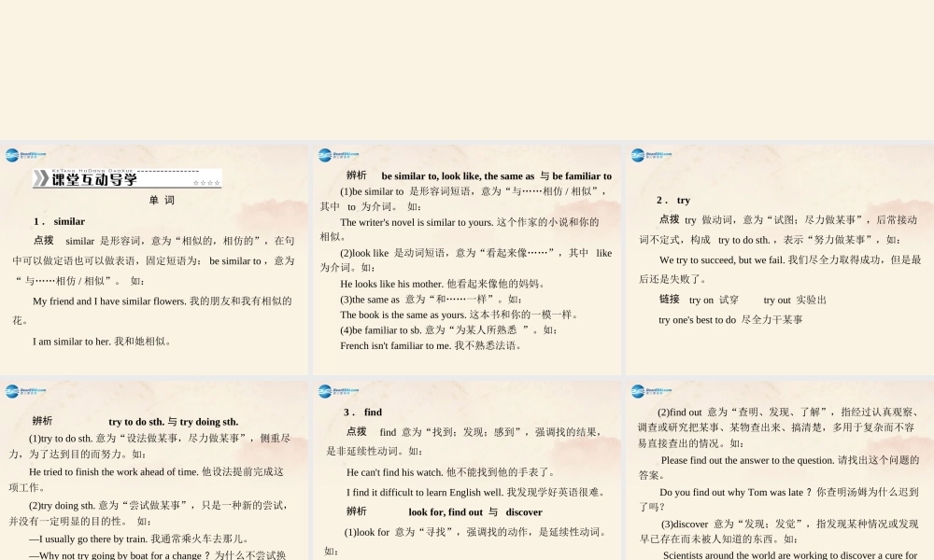Viewport: 934px width, 560px height.
Task: Select the '1. similar' heading
Action: pos(59,221)
